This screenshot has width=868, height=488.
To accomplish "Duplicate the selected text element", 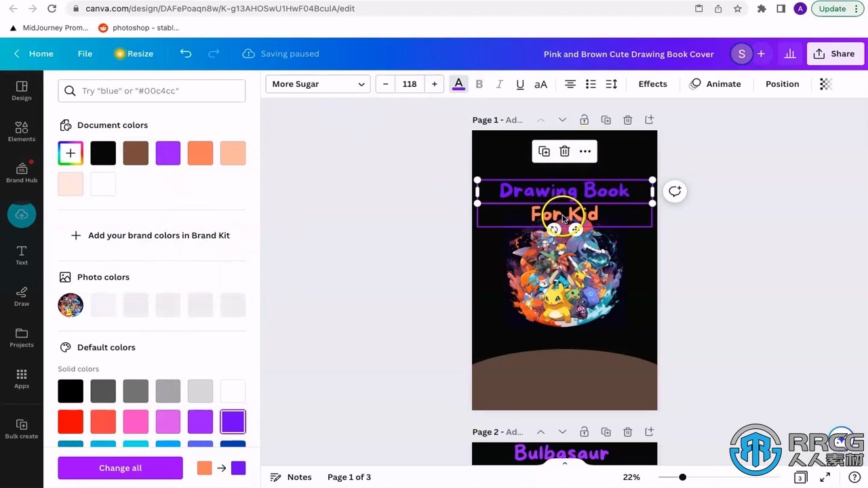I will 544,151.
